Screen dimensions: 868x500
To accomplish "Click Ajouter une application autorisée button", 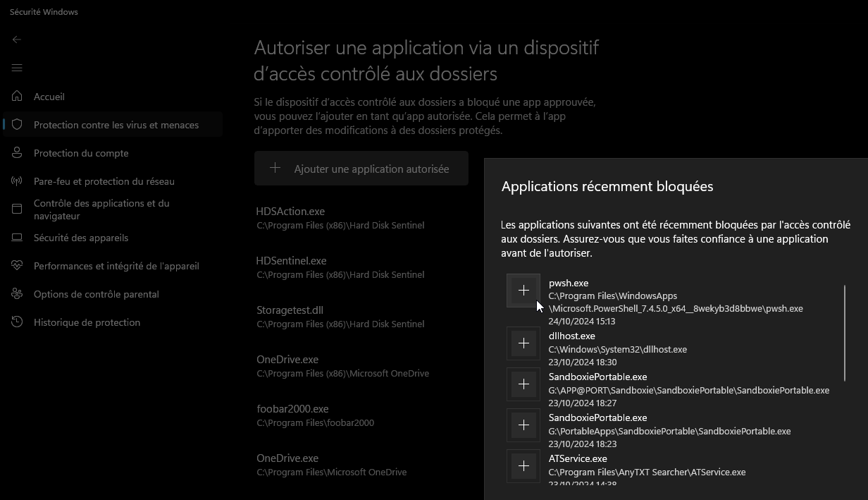I will (361, 169).
